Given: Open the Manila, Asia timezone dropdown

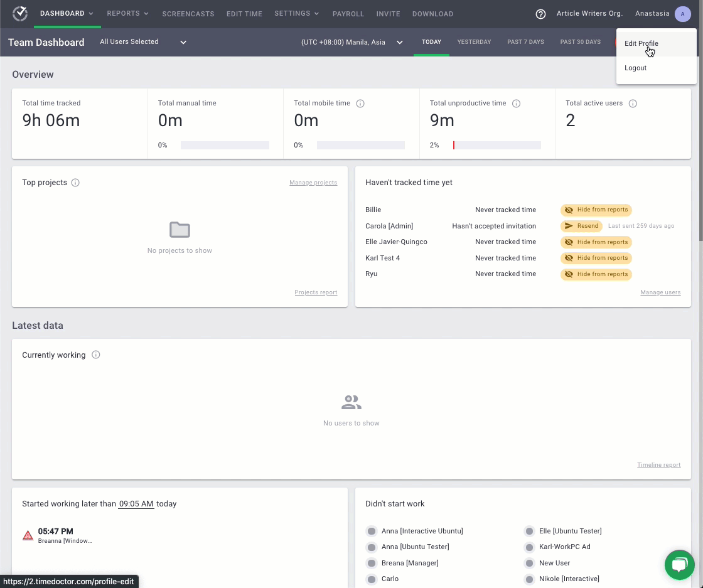Looking at the screenshot, I should coord(351,42).
